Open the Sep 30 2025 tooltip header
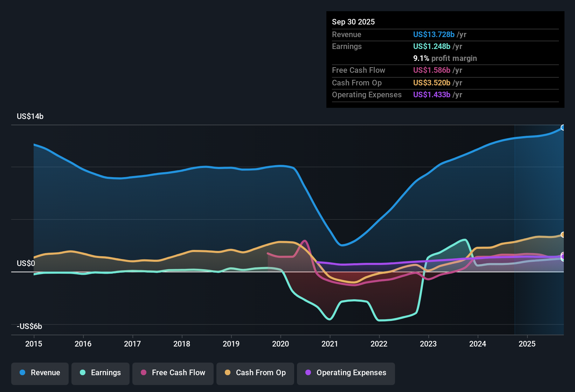This screenshot has width=575, height=392. pyautogui.click(x=353, y=22)
